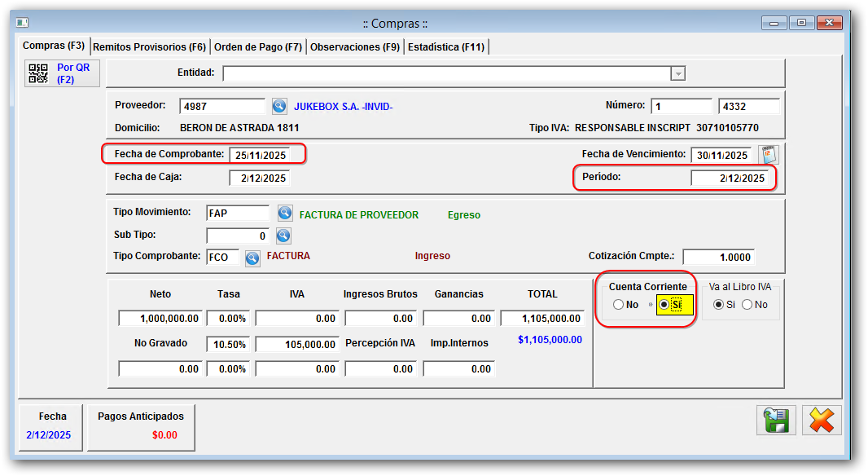Click the Proveedor search magnifier icon
868x476 pixels.
pos(279,106)
